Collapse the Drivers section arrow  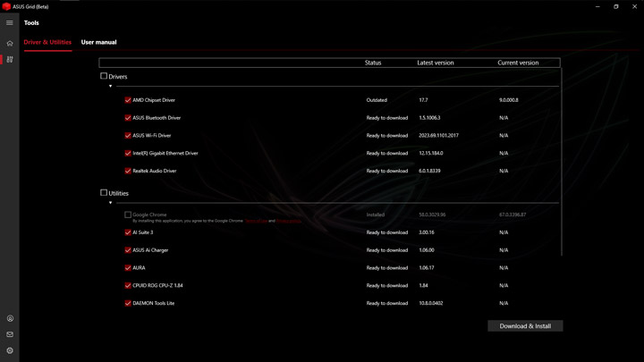pyautogui.click(x=111, y=86)
